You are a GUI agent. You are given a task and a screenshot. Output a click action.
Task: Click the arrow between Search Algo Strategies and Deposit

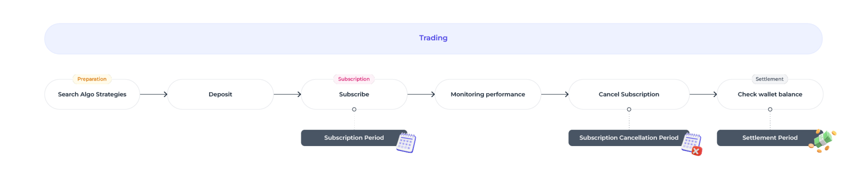[154, 95]
